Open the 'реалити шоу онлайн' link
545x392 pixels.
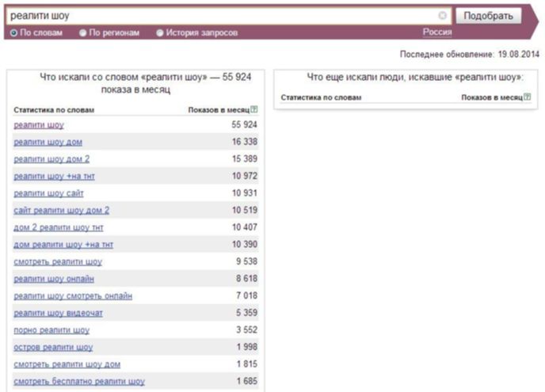pyautogui.click(x=54, y=279)
